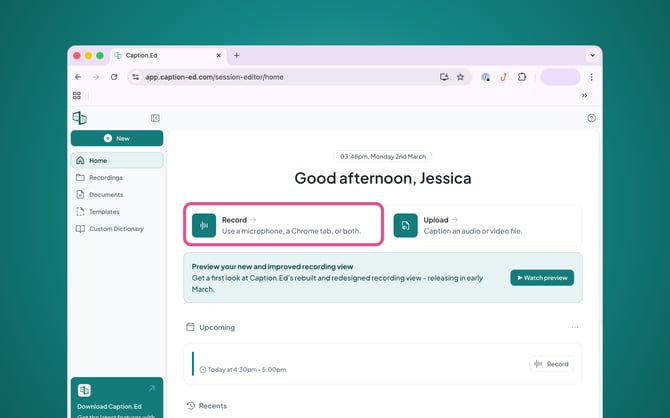
Task: Reload the page in the browser
Action: tap(114, 77)
